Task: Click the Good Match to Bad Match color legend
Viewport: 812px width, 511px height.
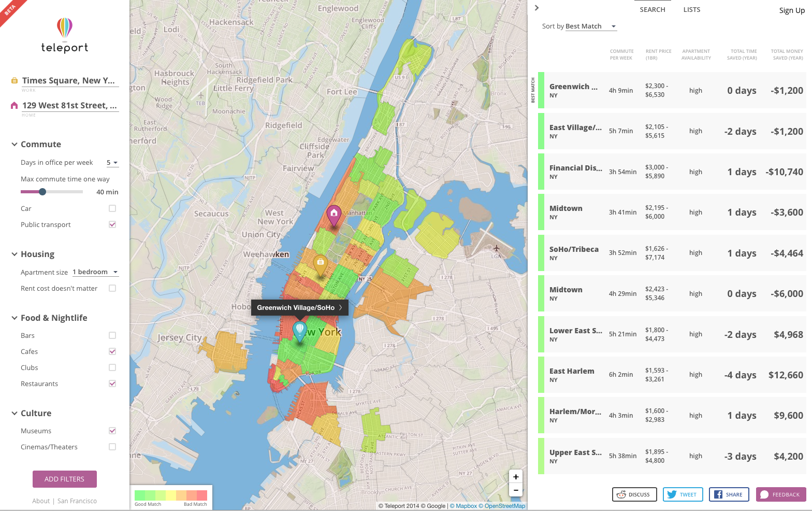Action: point(171,495)
